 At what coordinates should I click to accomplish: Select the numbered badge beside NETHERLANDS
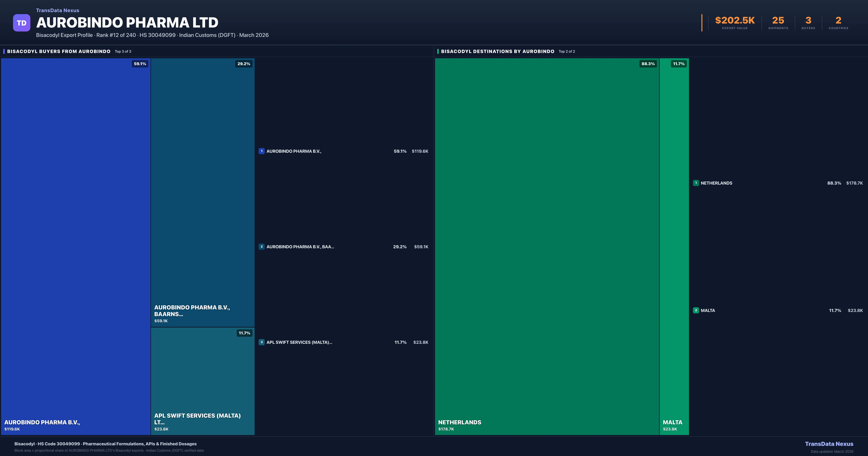click(696, 183)
